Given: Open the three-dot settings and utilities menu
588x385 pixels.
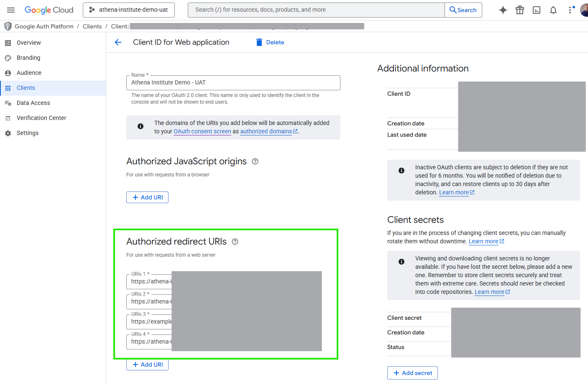Looking at the screenshot, I should point(570,10).
